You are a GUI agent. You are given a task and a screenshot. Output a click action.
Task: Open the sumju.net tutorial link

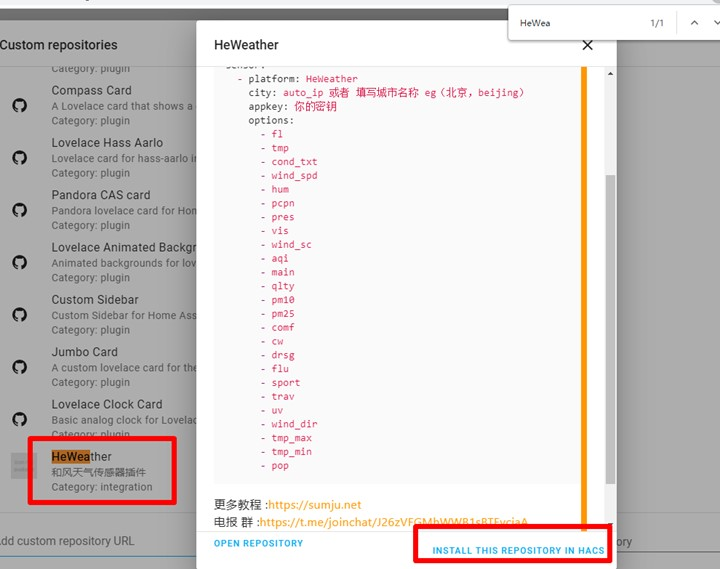(x=315, y=505)
